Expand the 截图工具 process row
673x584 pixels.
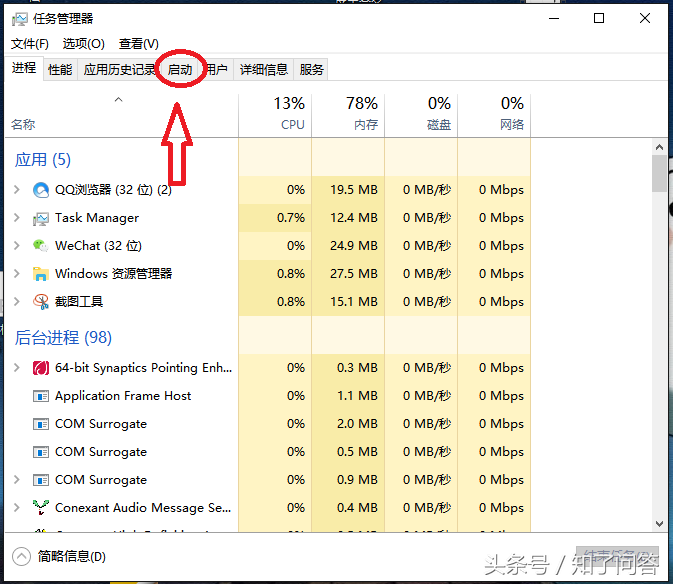click(17, 301)
